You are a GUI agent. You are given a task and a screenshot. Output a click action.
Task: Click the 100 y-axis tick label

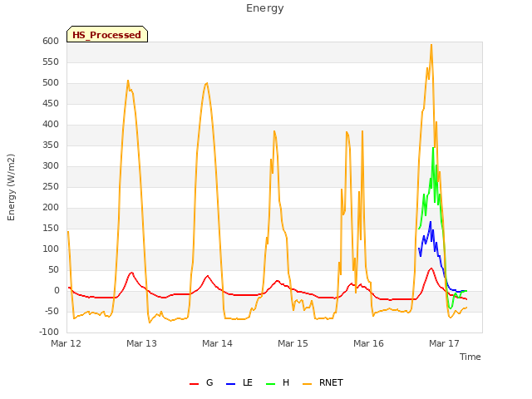[x=51, y=249]
